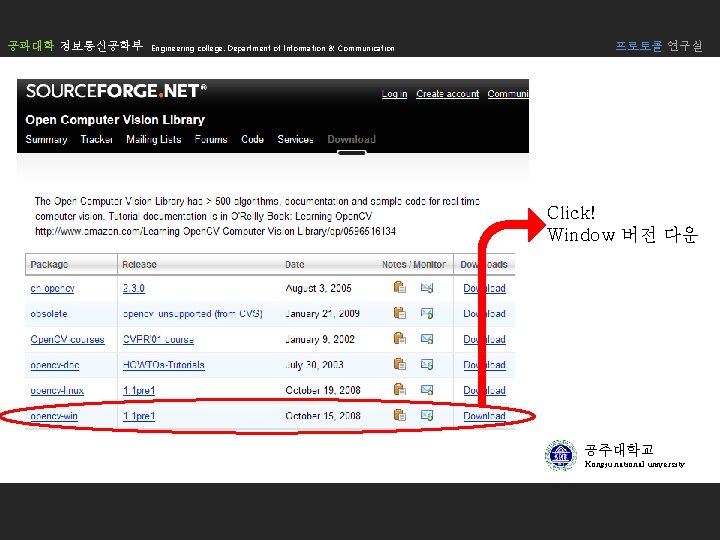
Task: Open the Tracker tab
Action: 96,139
